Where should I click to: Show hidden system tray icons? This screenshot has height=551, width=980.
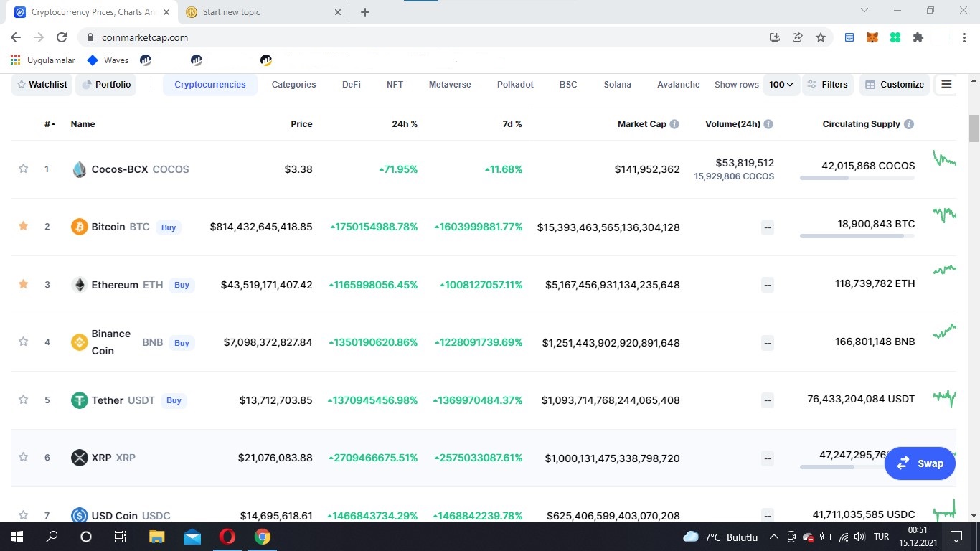[773, 537]
